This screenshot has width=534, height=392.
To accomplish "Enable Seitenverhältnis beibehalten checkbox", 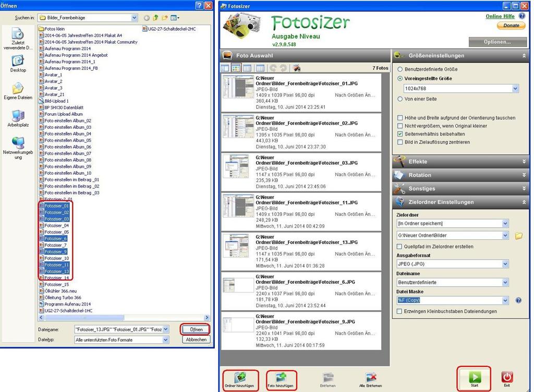I will 400,134.
